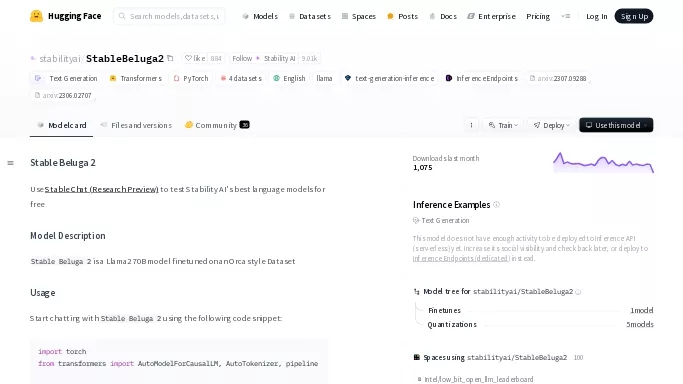The image size is (683, 384).
Task: Click the Text Generation widget icon
Action: (x=416, y=221)
